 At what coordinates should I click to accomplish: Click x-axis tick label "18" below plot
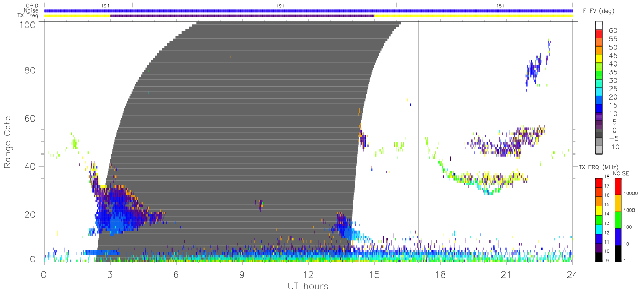(x=440, y=275)
